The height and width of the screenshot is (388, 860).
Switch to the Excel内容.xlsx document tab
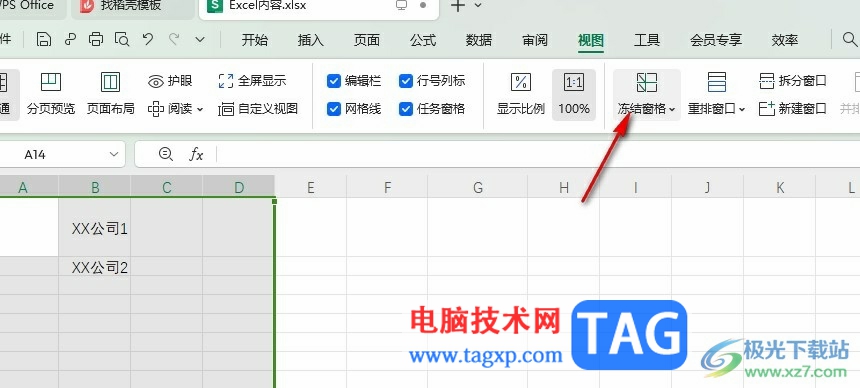click(318, 7)
